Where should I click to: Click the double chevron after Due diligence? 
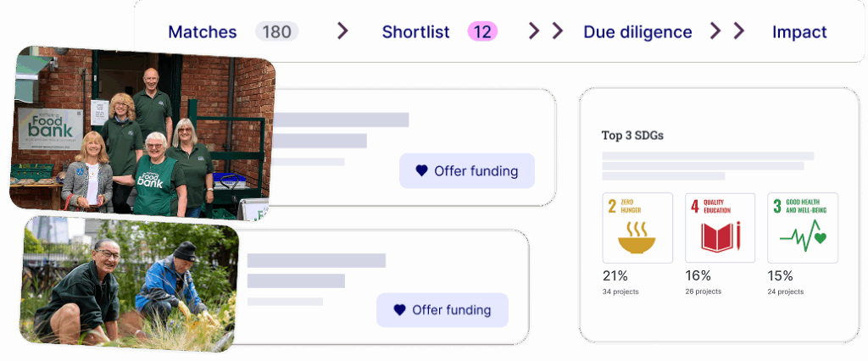(x=727, y=31)
